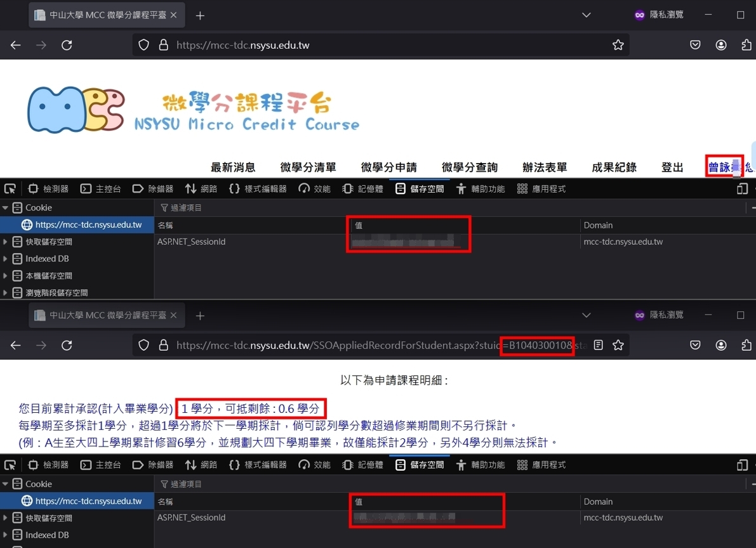Switch to 樣式編輯器 tab in upper devtools
The height and width of the screenshot is (548, 756).
[258, 188]
